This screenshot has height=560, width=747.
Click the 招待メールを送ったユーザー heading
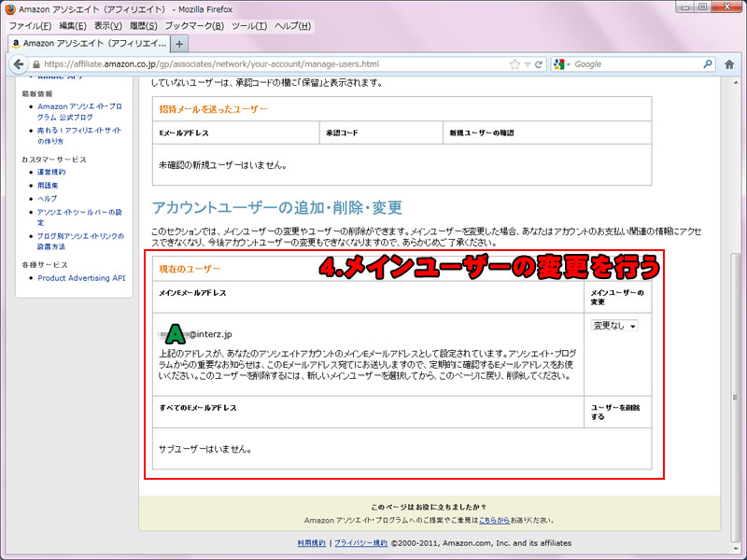[214, 109]
